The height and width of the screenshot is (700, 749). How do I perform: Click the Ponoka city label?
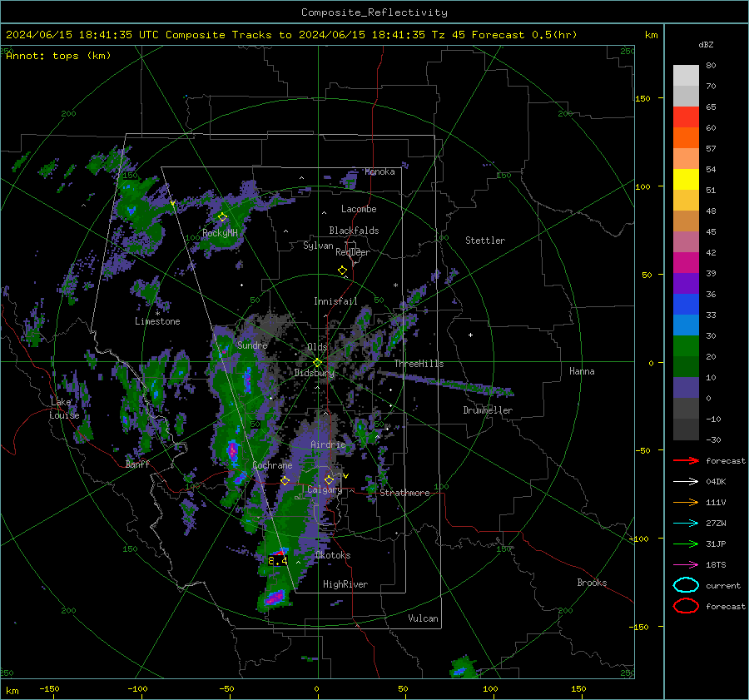click(x=379, y=171)
